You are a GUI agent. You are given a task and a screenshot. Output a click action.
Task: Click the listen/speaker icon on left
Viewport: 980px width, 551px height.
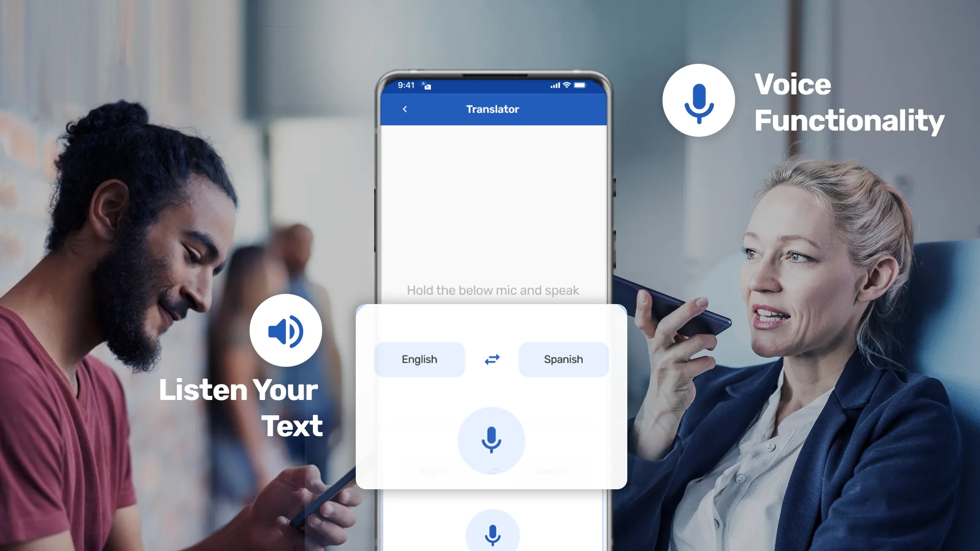pos(285,330)
